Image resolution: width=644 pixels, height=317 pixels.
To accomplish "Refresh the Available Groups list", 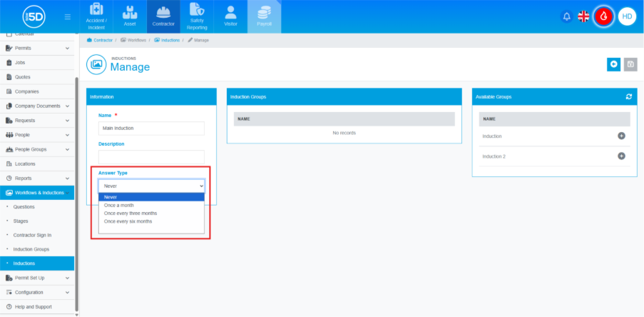I will click(628, 96).
